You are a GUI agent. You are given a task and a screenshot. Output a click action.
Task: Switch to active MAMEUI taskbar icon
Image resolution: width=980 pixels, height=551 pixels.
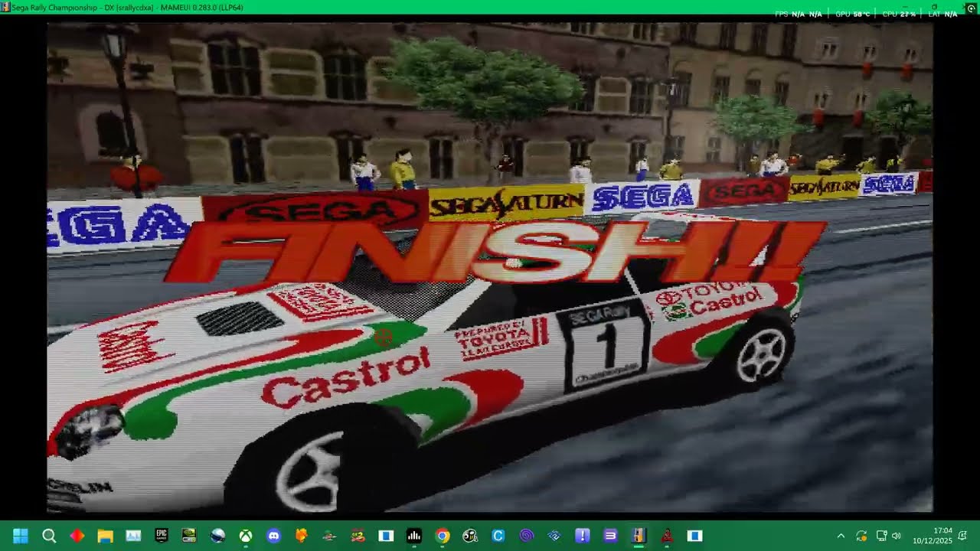[x=639, y=536]
